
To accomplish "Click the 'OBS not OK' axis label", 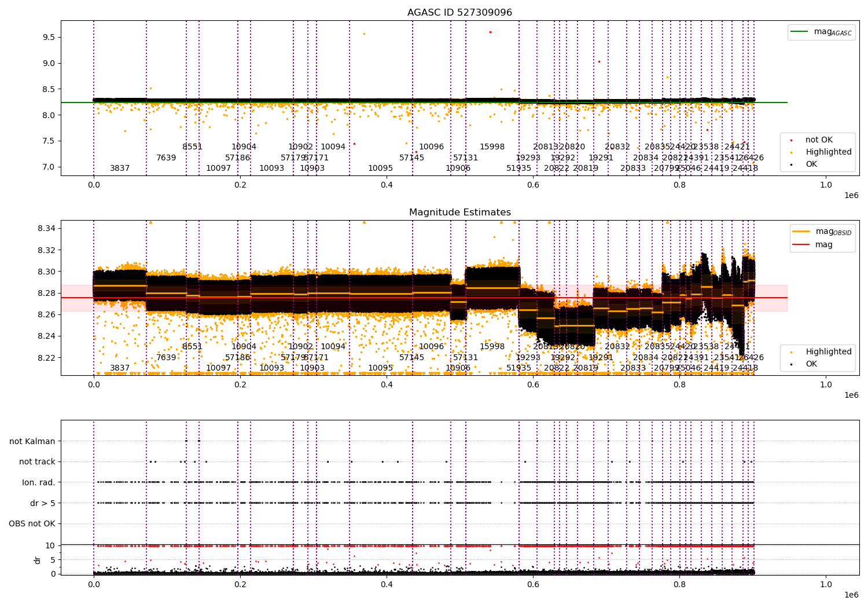I will 32,524.
